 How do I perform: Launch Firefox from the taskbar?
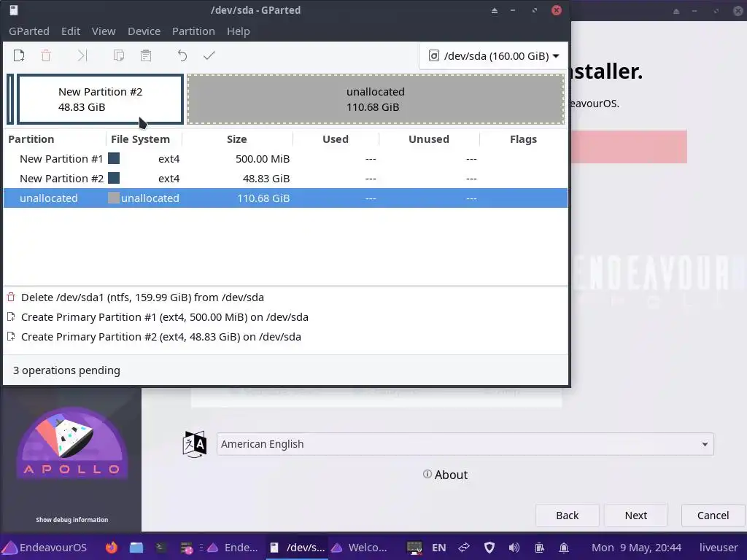click(111, 547)
